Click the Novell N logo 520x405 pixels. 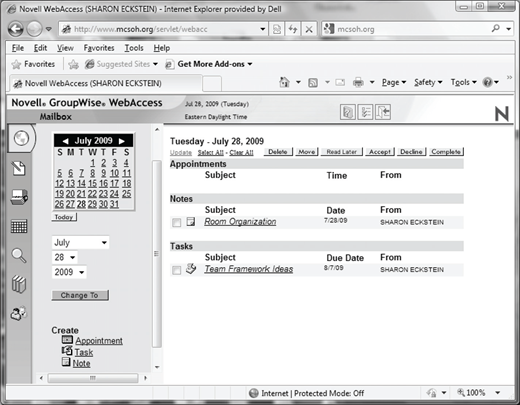coord(501,114)
